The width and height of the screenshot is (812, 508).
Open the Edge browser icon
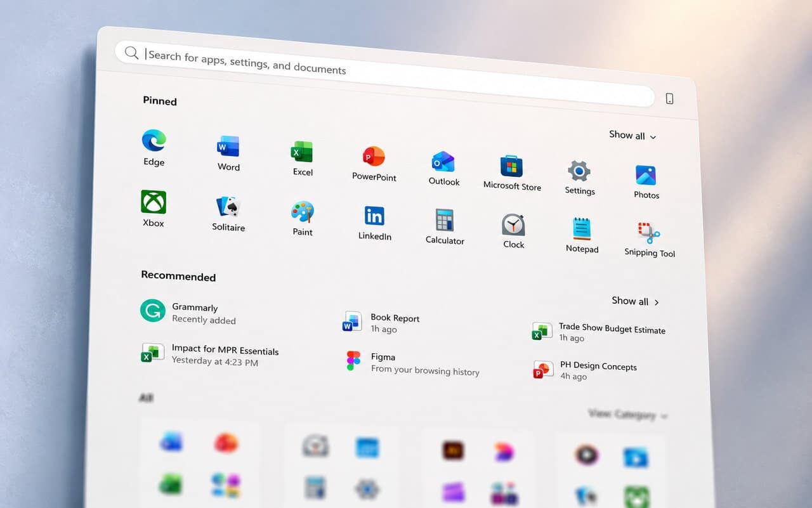[154, 141]
